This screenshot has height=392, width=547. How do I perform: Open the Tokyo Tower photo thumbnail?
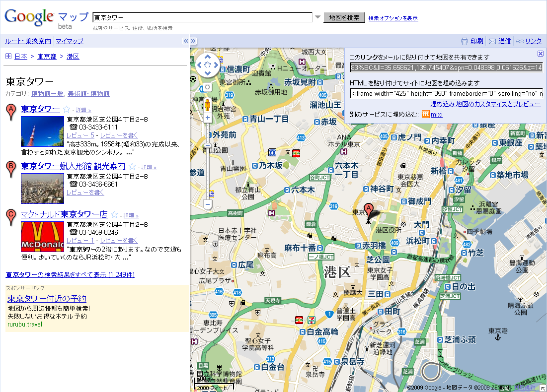[x=43, y=131]
